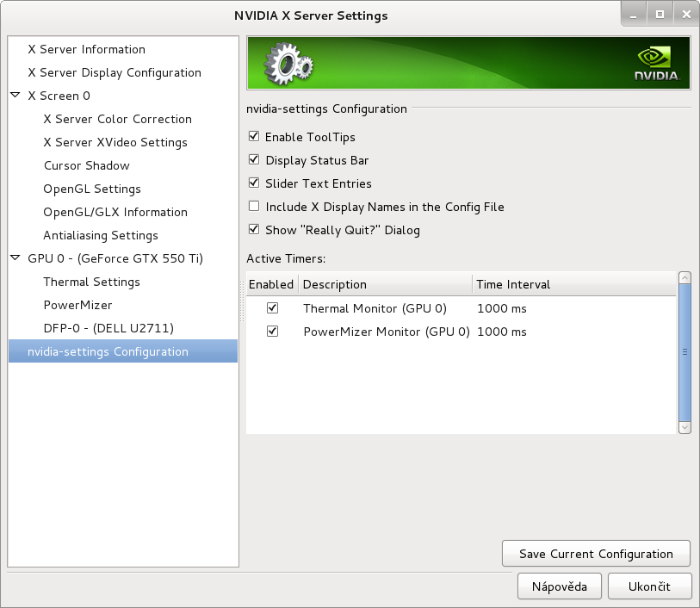Toggle Show "Really Quit?" Dialog checkbox

coord(254,229)
